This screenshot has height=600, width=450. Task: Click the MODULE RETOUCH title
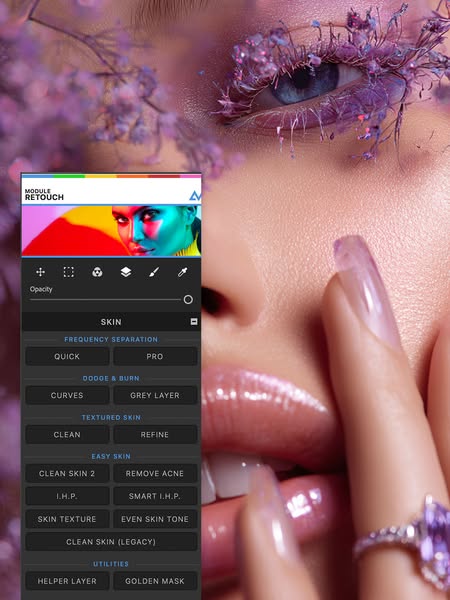[x=44, y=195]
